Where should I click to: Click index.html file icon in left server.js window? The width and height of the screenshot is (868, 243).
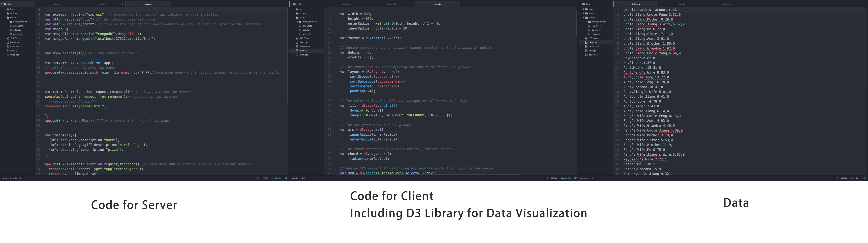pyautogui.click(x=8, y=47)
